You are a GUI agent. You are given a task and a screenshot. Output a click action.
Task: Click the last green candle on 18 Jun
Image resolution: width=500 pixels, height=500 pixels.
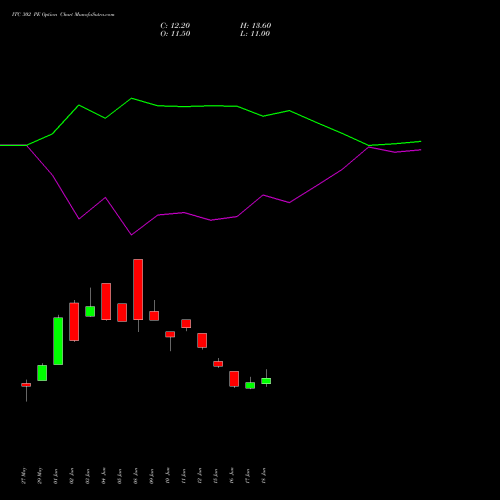click(266, 381)
